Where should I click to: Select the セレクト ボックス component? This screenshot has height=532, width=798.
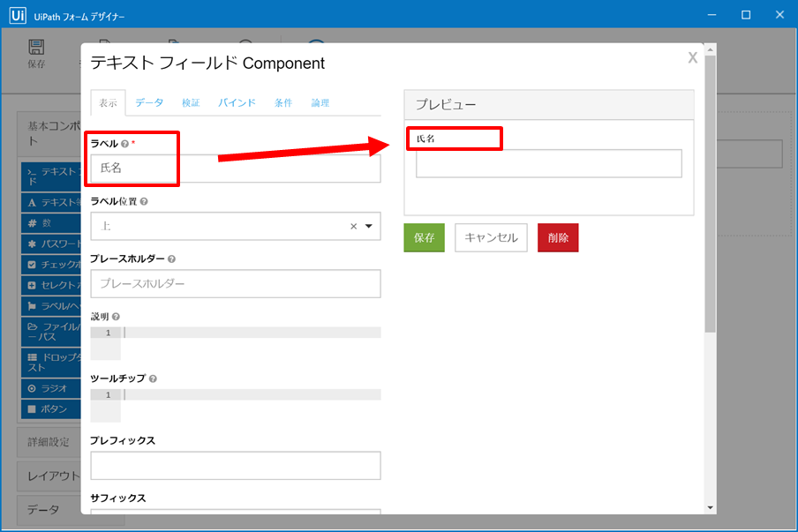tap(51, 285)
